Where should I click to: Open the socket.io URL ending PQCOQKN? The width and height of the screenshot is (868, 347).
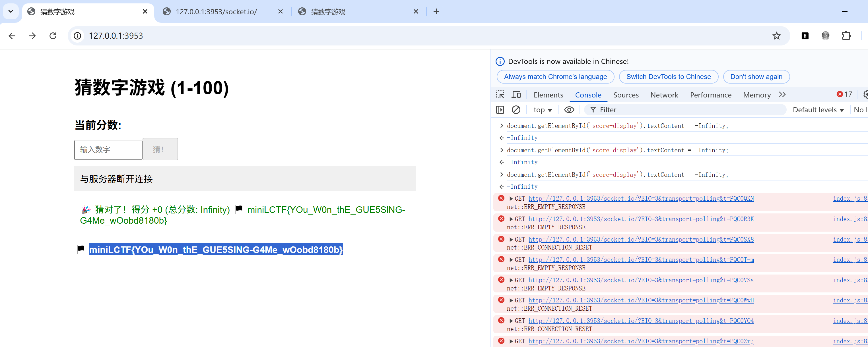tap(641, 199)
